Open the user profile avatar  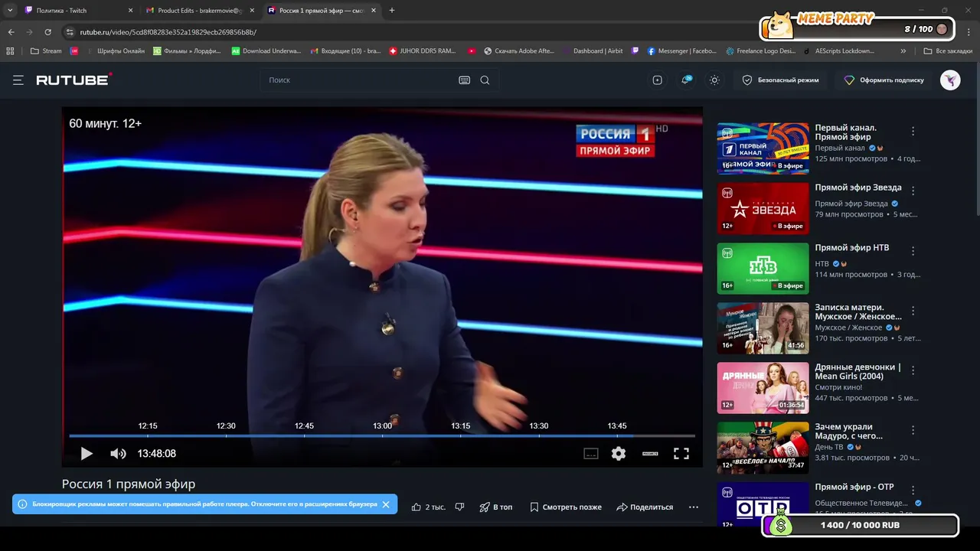coord(950,80)
